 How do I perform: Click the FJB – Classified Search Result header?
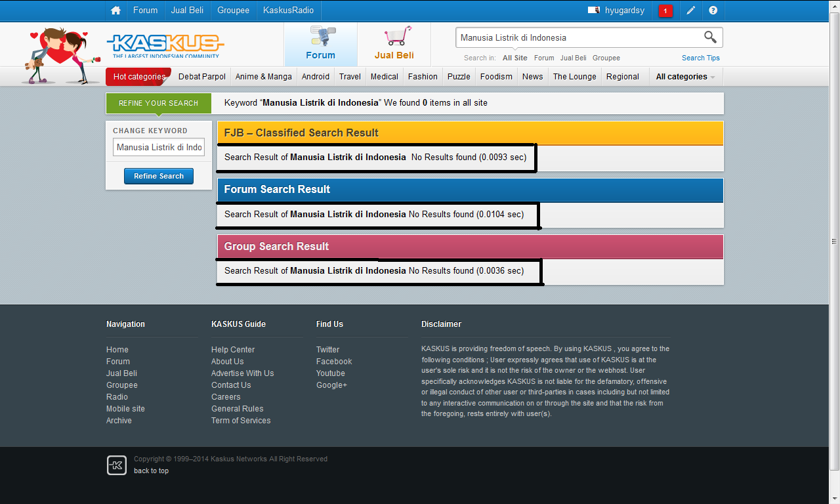pyautogui.click(x=471, y=133)
